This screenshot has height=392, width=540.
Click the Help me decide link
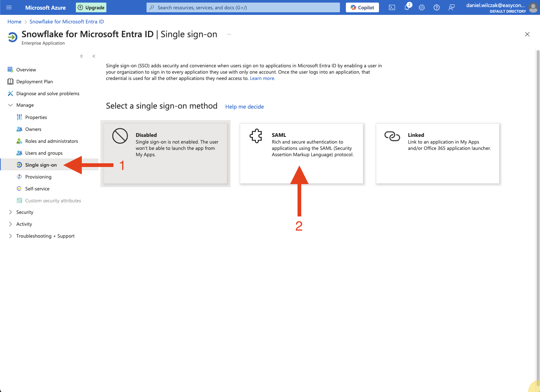(244, 107)
